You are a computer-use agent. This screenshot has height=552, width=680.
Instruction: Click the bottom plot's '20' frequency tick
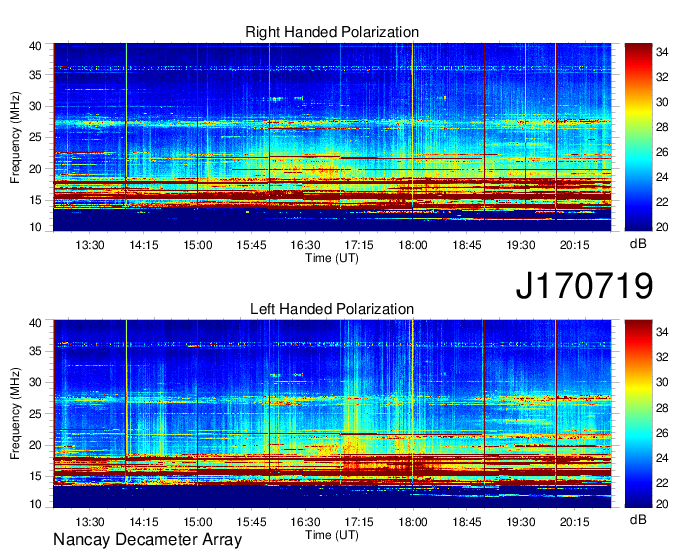click(x=35, y=445)
